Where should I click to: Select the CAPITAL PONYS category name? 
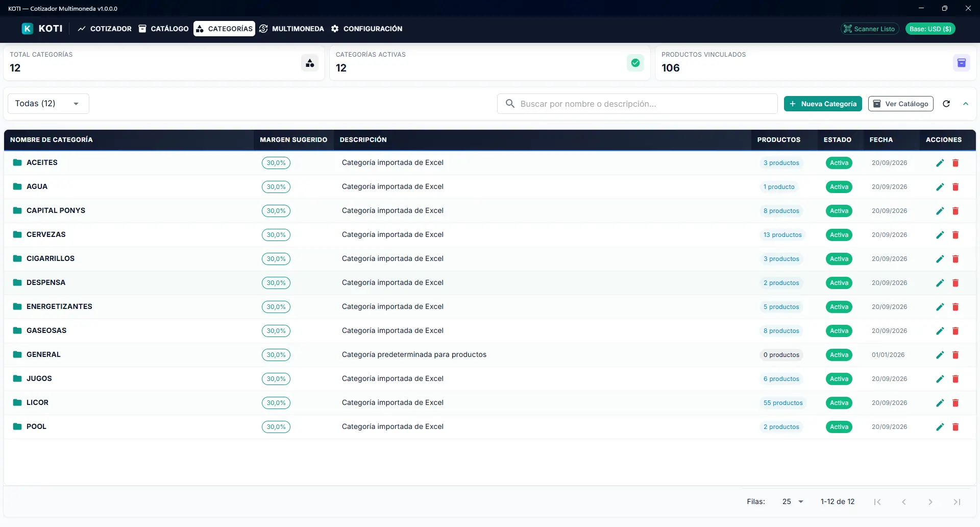click(x=56, y=210)
